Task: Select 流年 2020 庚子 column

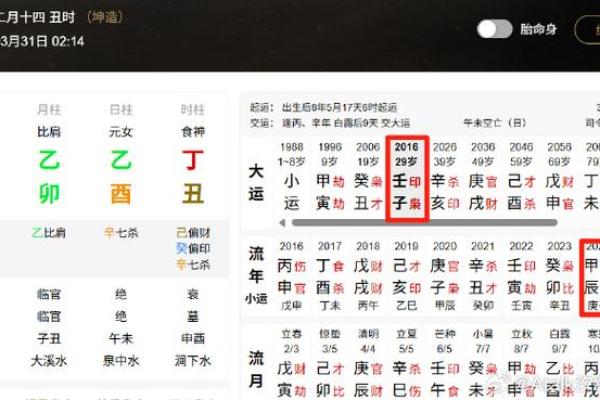Action: pyautogui.click(x=445, y=276)
